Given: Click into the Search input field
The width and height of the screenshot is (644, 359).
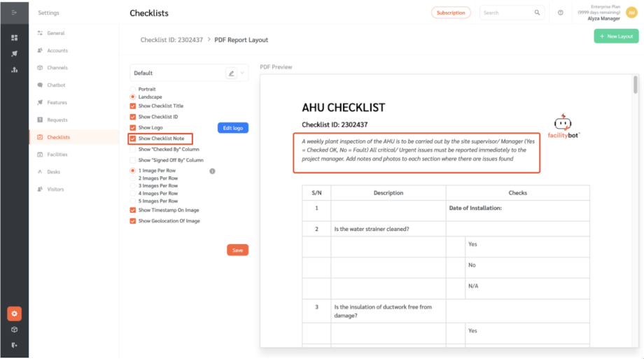Looking at the screenshot, I should (x=507, y=13).
